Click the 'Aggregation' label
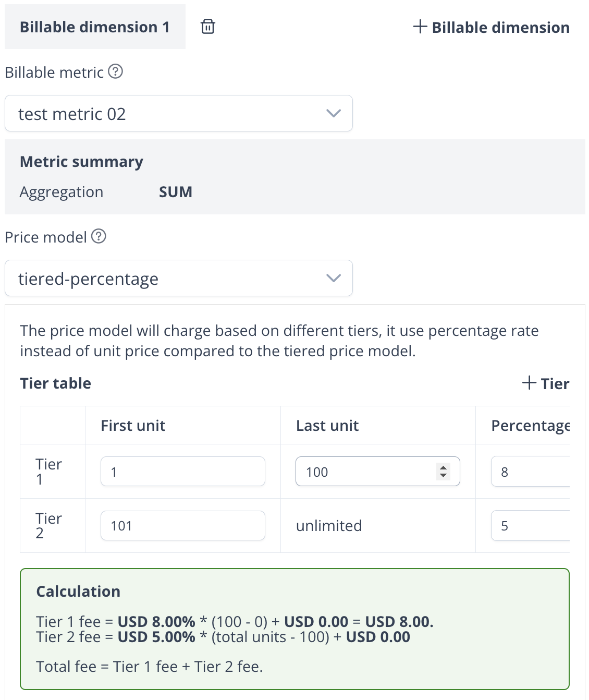 coord(62,192)
